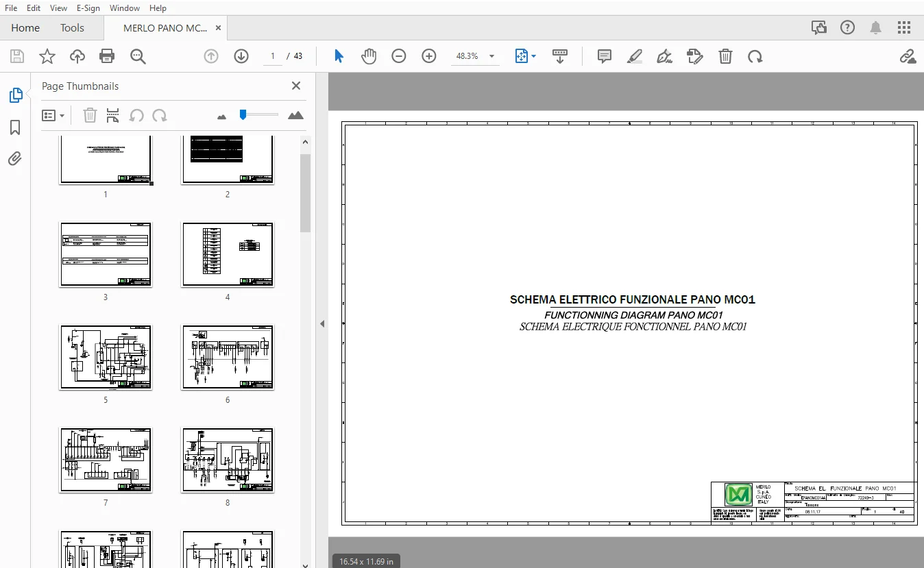This screenshot has height=568, width=924.
Task: Select the MERLO PANO document tab
Action: click(165, 28)
